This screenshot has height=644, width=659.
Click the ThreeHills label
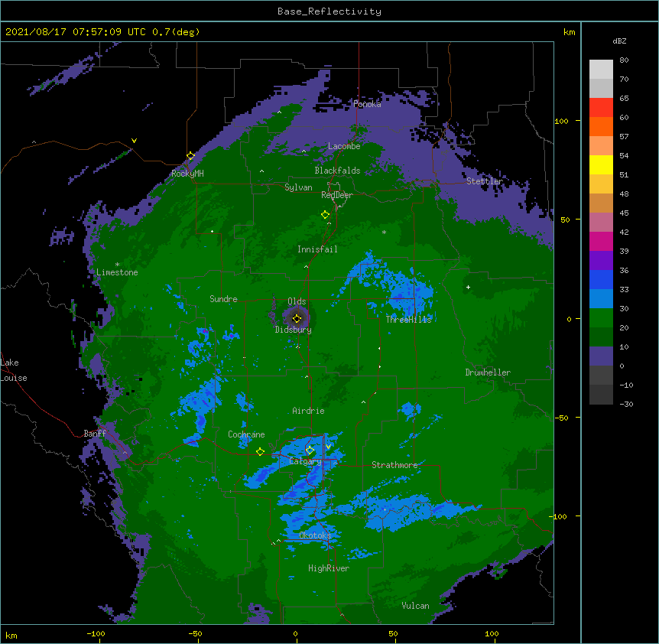click(409, 320)
